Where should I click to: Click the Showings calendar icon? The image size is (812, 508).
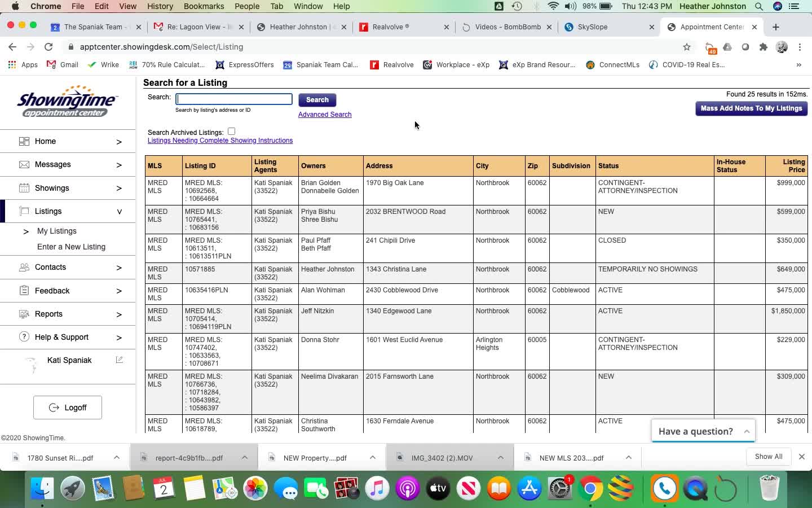tap(24, 188)
